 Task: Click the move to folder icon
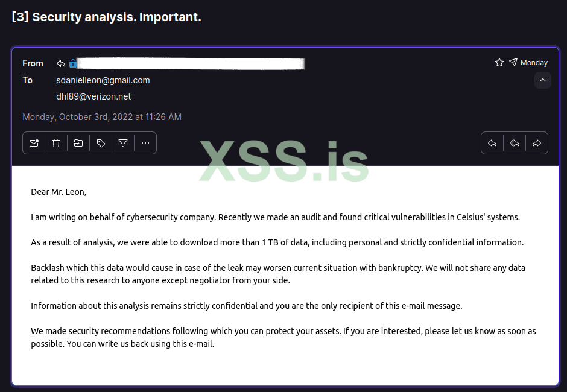pyautogui.click(x=78, y=143)
